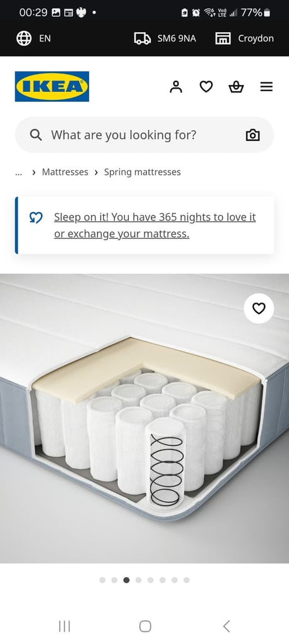Jump to the last image carousel dot
The height and width of the screenshot is (644, 289).
click(187, 580)
